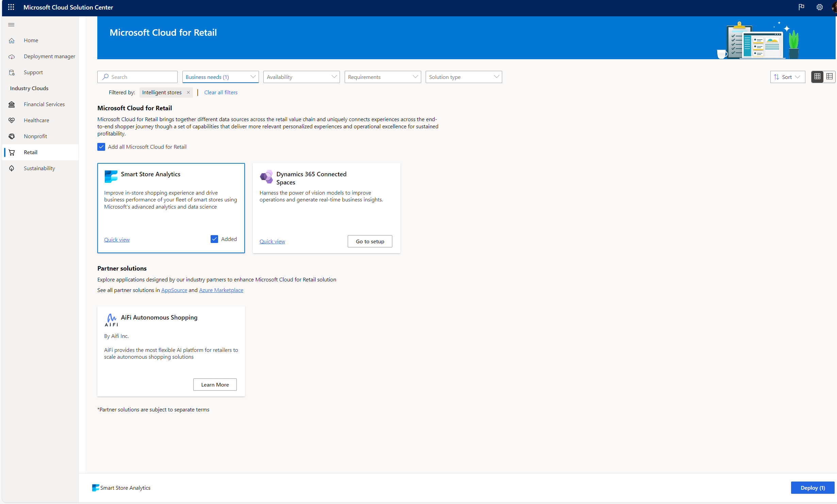
Task: Click the search magnifier icon
Action: [105, 77]
